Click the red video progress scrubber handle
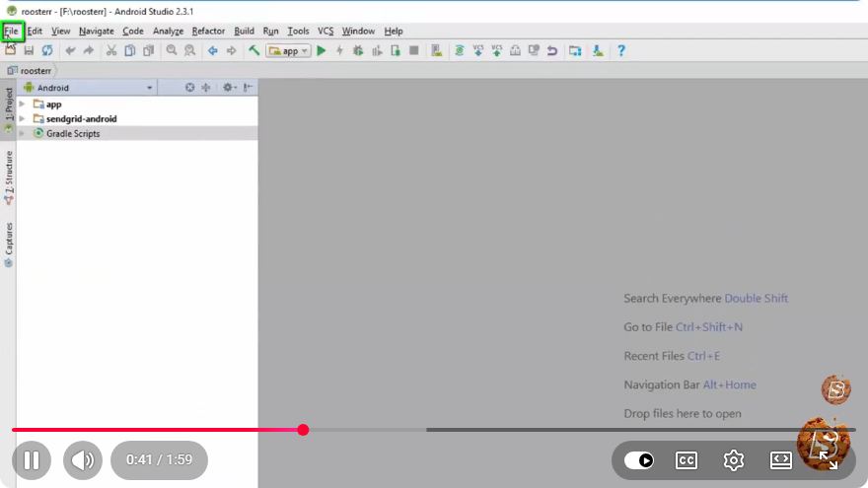The height and width of the screenshot is (488, 868). 303,430
